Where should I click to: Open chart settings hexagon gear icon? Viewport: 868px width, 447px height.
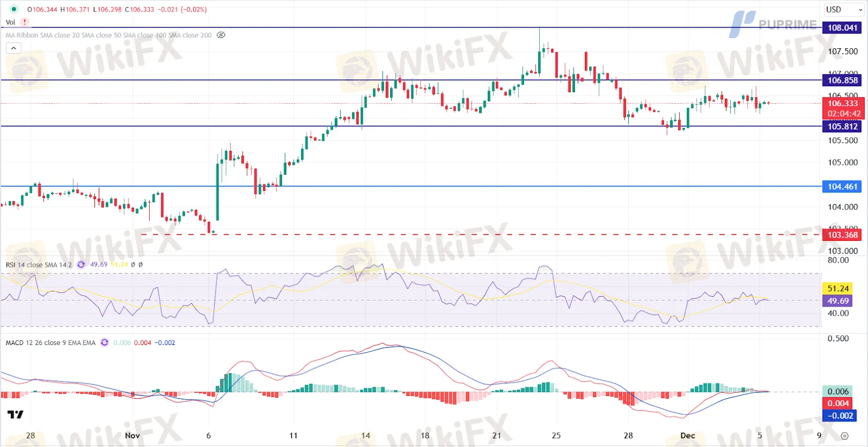(x=844, y=436)
